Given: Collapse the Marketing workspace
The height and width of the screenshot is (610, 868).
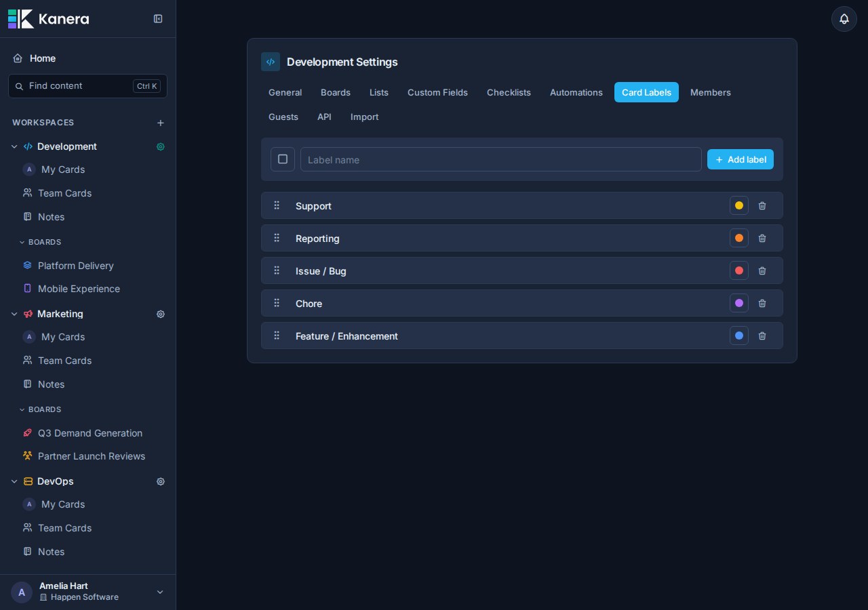Looking at the screenshot, I should pos(14,314).
